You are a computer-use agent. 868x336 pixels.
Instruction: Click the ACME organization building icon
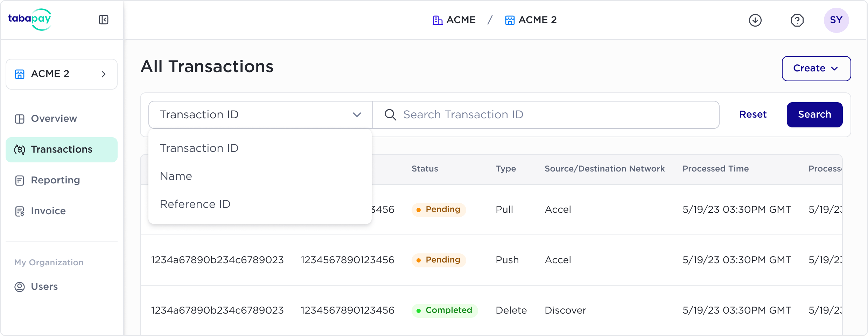tap(437, 20)
